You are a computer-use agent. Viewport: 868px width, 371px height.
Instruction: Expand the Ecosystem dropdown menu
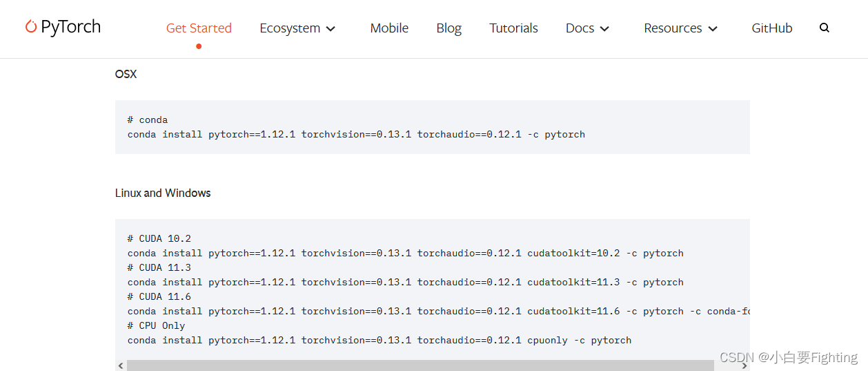(x=297, y=28)
